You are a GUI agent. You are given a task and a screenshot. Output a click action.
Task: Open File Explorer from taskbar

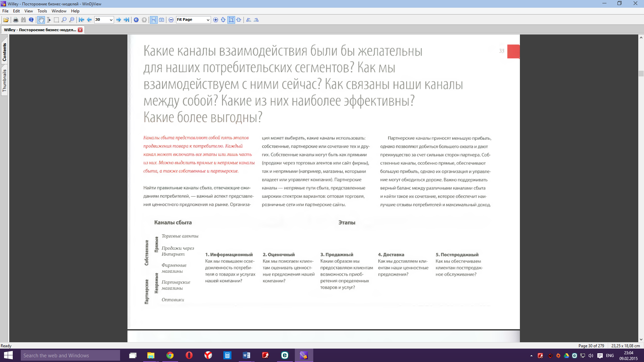point(151,355)
